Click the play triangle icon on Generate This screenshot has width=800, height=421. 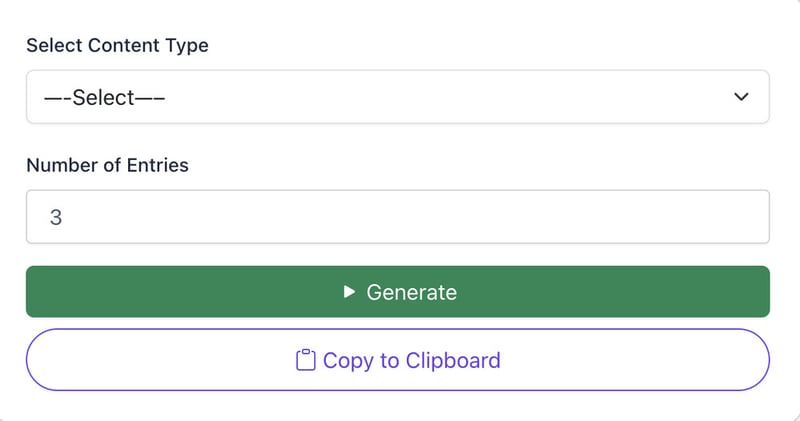pyautogui.click(x=349, y=292)
